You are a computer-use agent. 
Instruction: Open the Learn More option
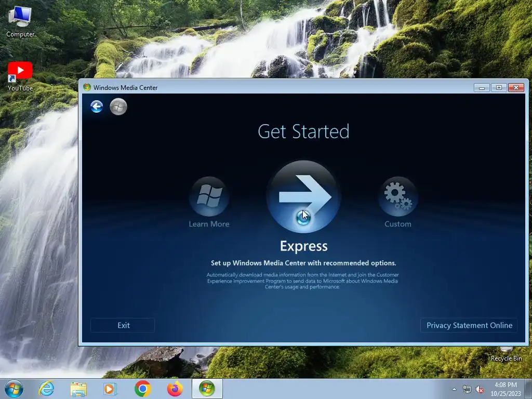click(209, 202)
